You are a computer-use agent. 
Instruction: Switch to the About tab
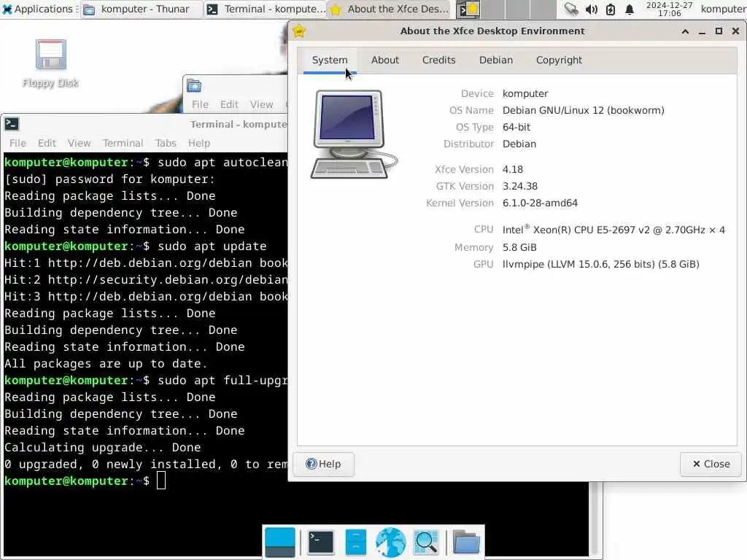(x=385, y=60)
